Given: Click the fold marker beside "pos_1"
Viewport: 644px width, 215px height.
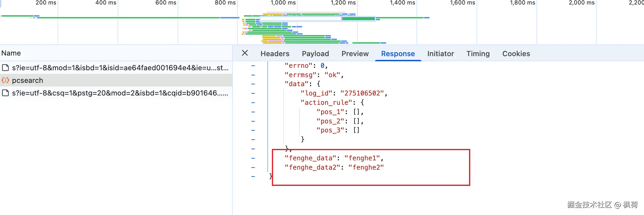Looking at the screenshot, I should [253, 112].
